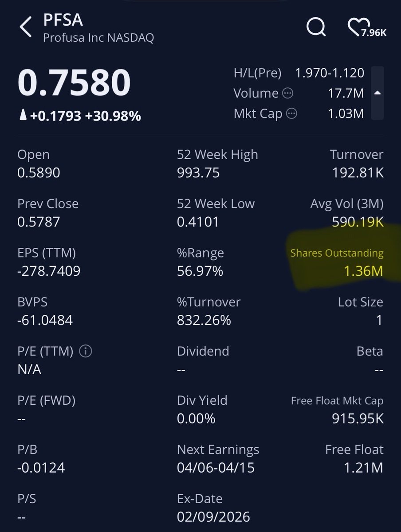
Task: Open Mkt Cap more-info dots icon
Action: (291, 113)
